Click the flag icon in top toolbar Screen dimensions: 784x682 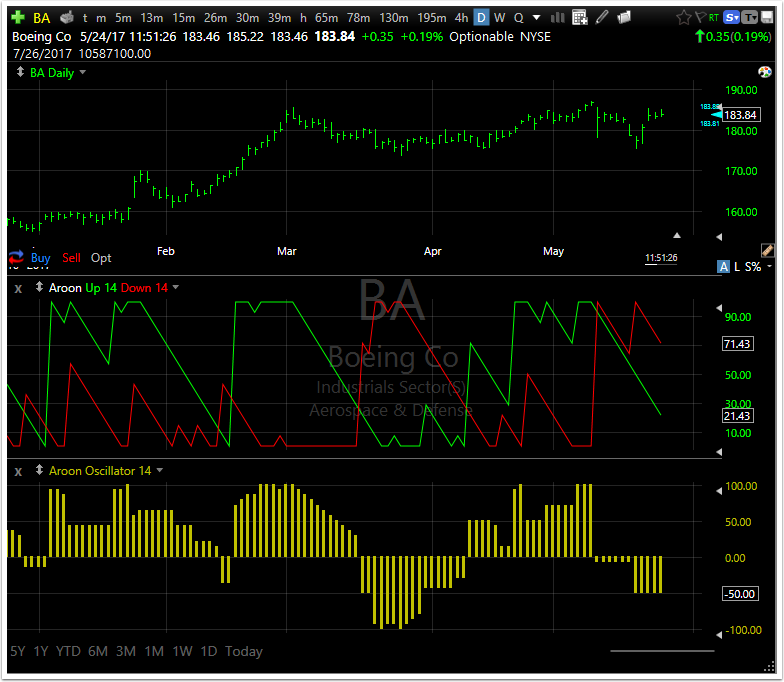pos(700,18)
